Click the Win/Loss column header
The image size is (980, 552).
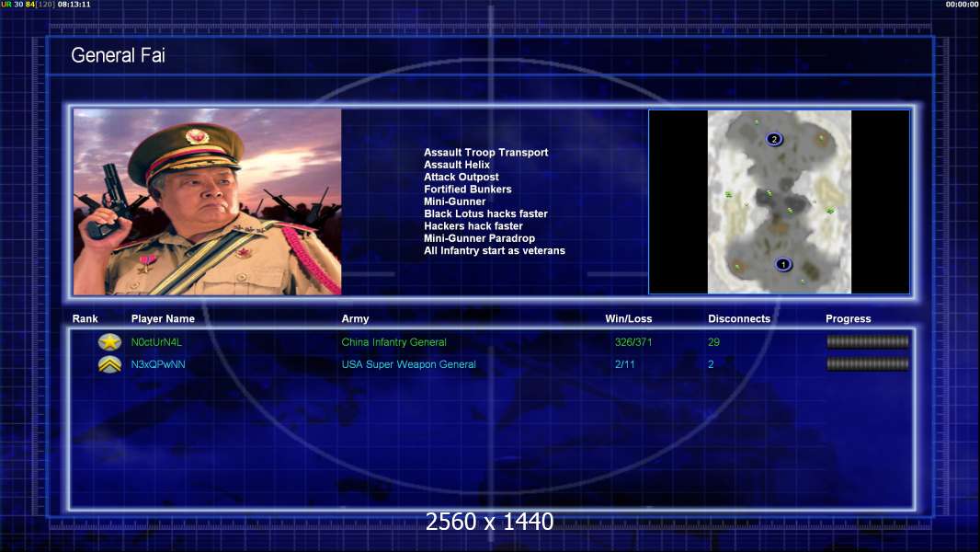(628, 318)
